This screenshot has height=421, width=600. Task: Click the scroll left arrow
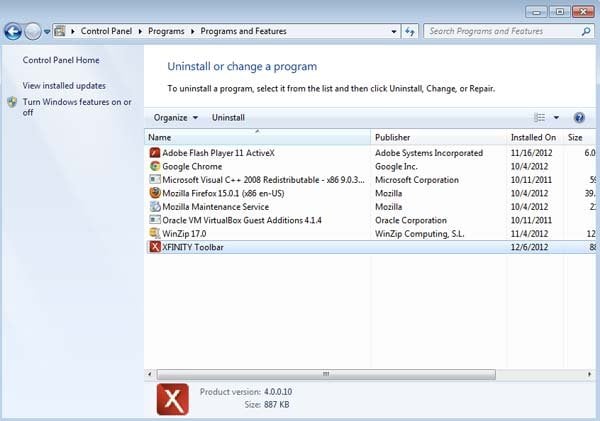point(150,374)
